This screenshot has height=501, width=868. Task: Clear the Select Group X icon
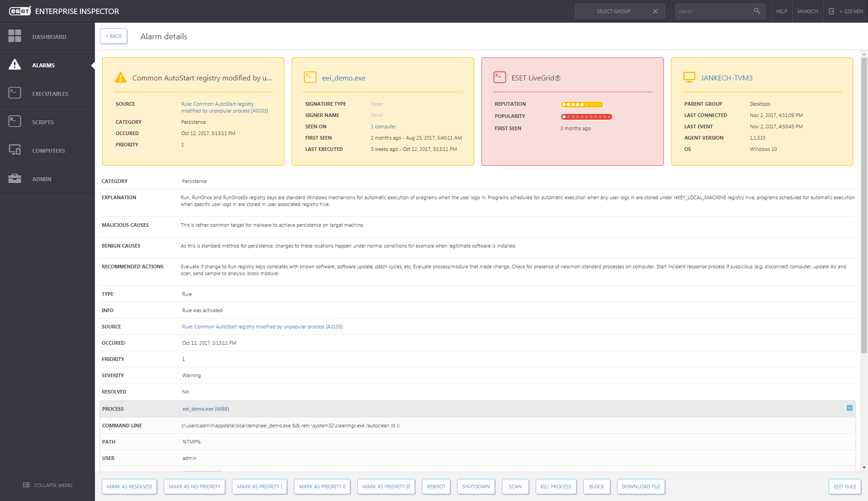click(x=655, y=11)
